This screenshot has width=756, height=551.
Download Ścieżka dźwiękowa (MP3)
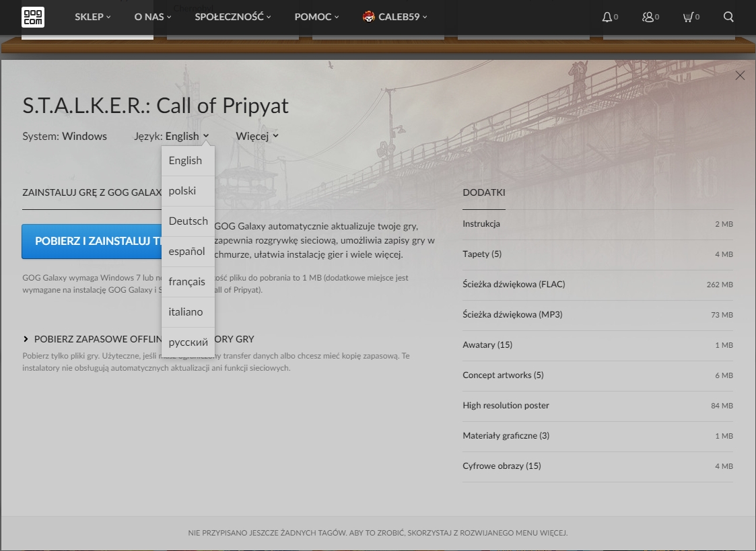coord(597,315)
